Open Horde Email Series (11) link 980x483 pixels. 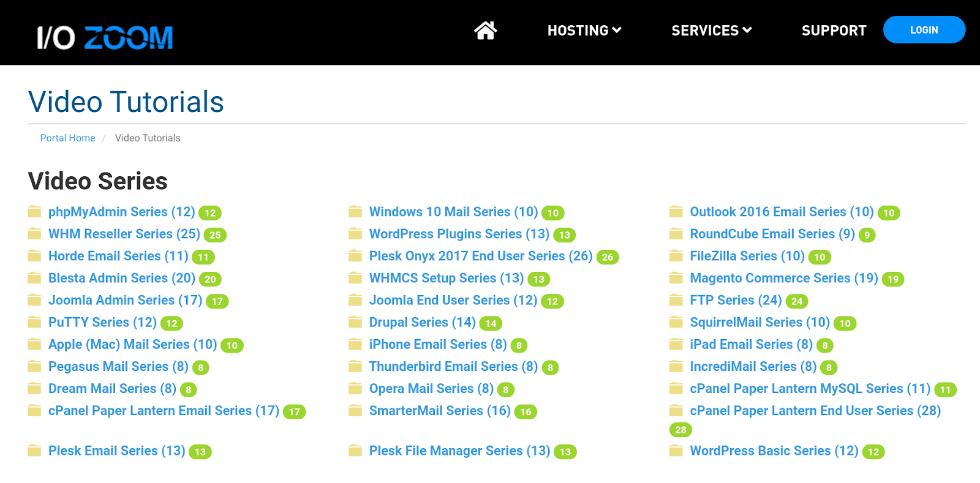[x=118, y=256]
